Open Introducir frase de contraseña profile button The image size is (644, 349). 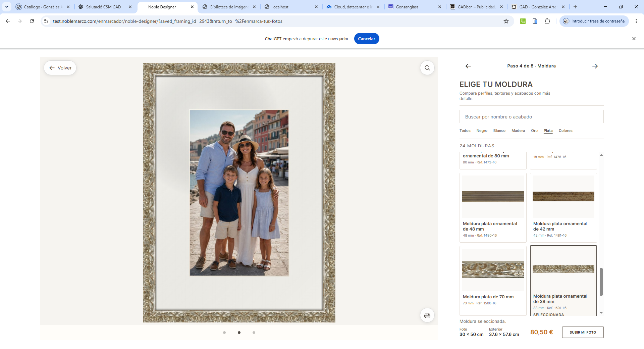coord(594,21)
